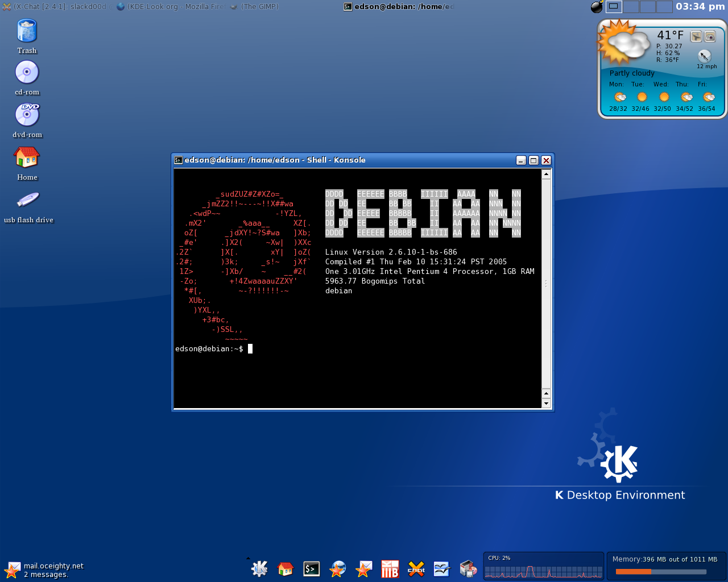728x582 pixels.
Task: Click the 'CPU: 2%' label
Action: pyautogui.click(x=499, y=558)
